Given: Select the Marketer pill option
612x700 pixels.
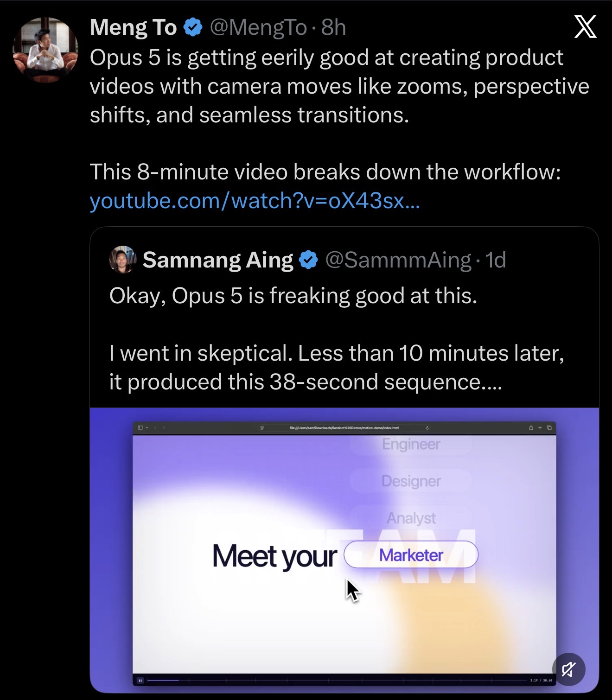Looking at the screenshot, I should (x=411, y=554).
